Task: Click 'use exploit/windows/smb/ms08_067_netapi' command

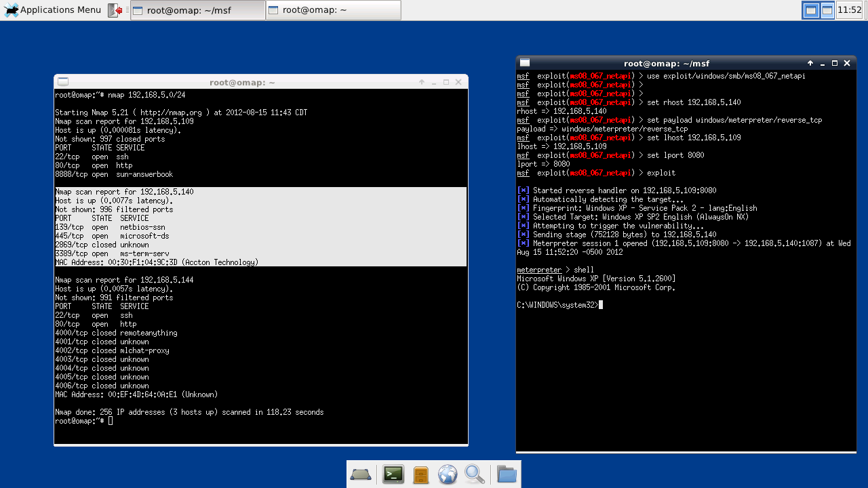Action: pyautogui.click(x=726, y=76)
